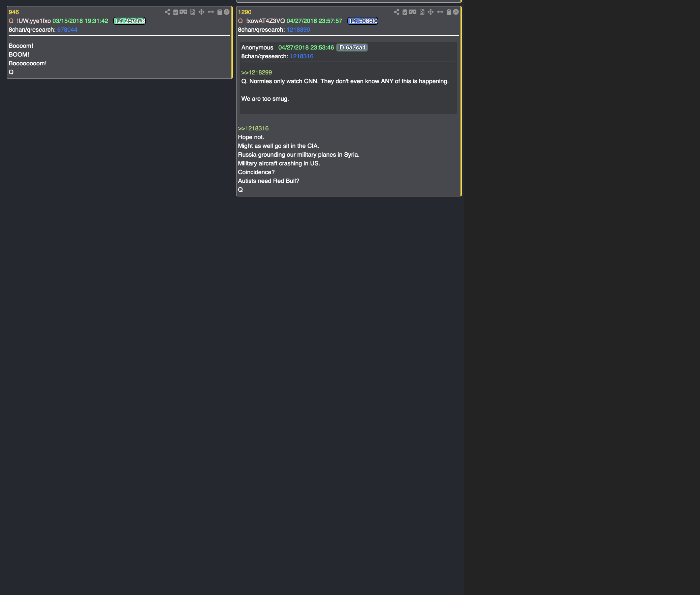This screenshot has height=595, width=700.
Task: Click the ID: 5086f0 badge
Action: point(363,21)
